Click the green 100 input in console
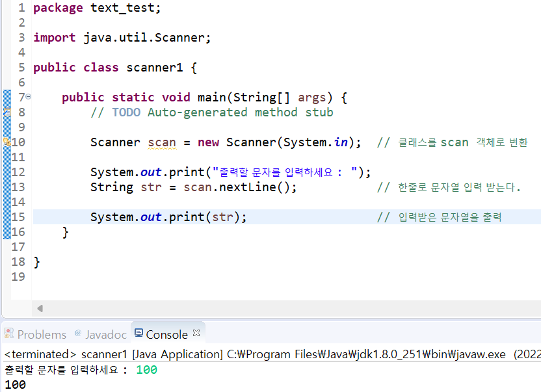Screen dimensions: 541x392 [x=147, y=370]
